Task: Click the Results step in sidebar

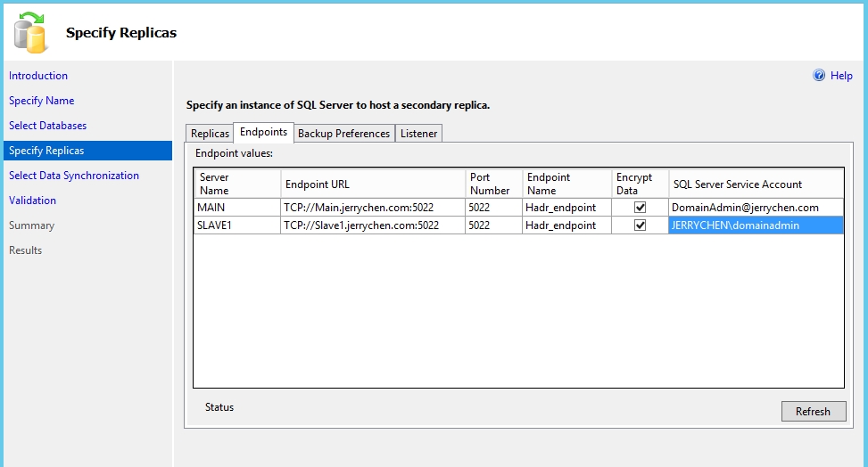Action: [x=26, y=250]
